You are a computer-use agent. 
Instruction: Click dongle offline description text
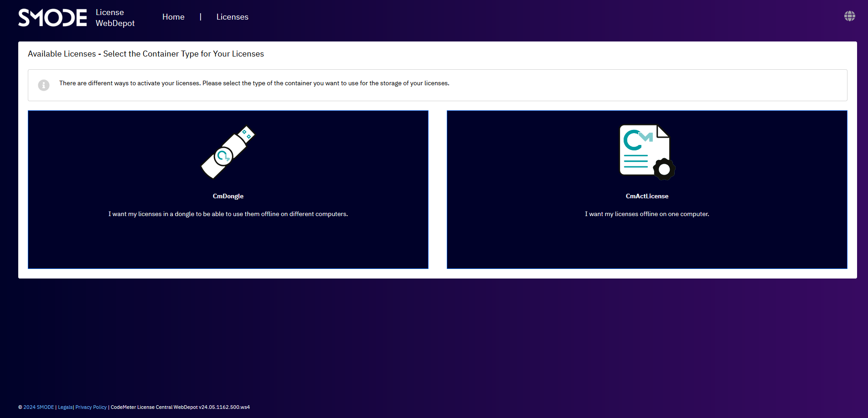pos(228,214)
